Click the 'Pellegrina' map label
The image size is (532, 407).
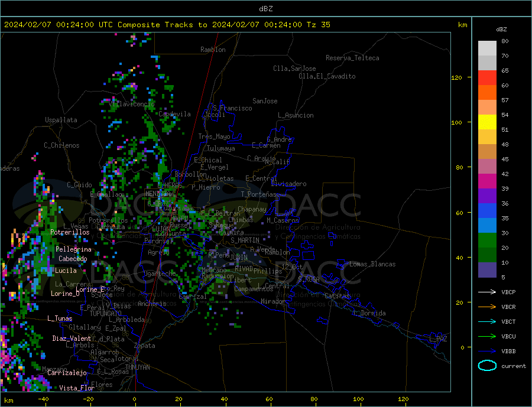click(x=74, y=249)
